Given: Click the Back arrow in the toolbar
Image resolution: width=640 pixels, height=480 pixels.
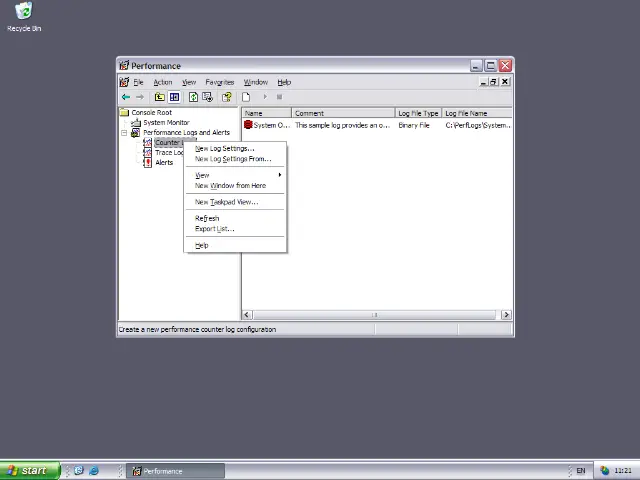Looking at the screenshot, I should click(125, 97).
